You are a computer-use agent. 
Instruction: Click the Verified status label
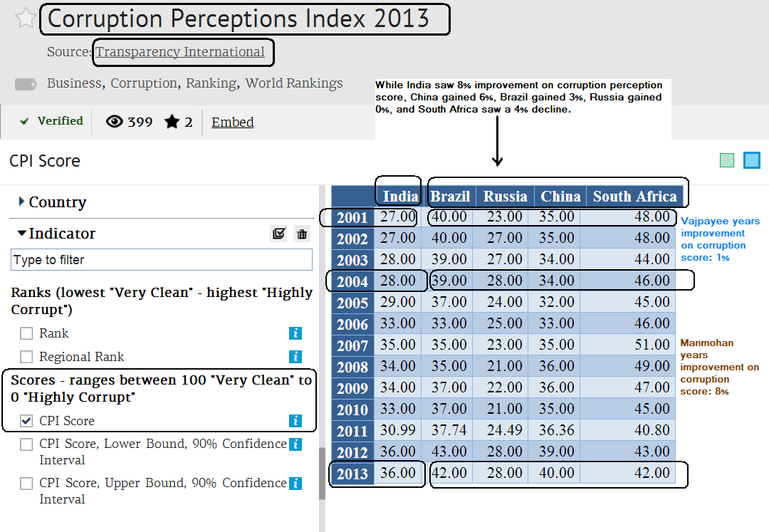point(61,120)
